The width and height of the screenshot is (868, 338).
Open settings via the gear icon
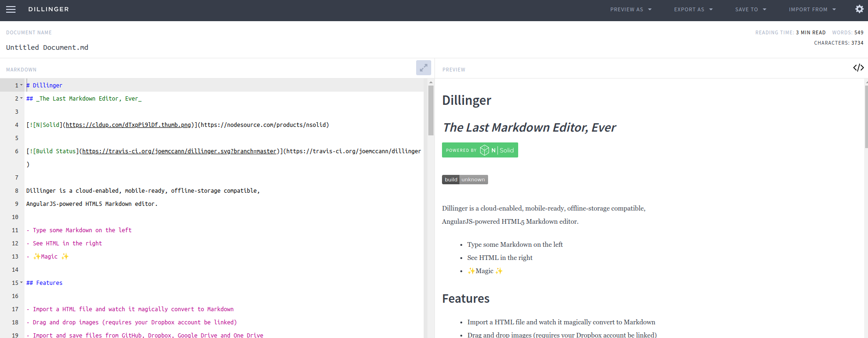859,9
